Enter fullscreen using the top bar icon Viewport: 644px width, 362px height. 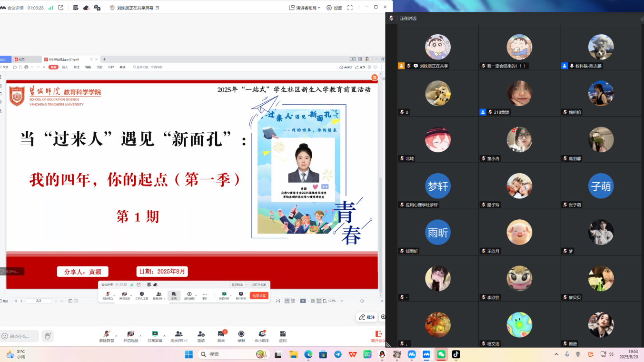tap(350, 8)
